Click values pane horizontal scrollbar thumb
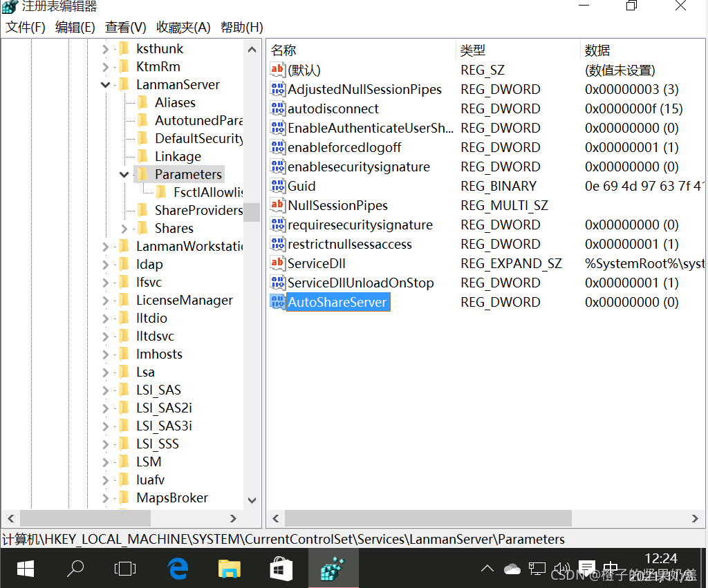The width and height of the screenshot is (708, 588). click(x=428, y=518)
